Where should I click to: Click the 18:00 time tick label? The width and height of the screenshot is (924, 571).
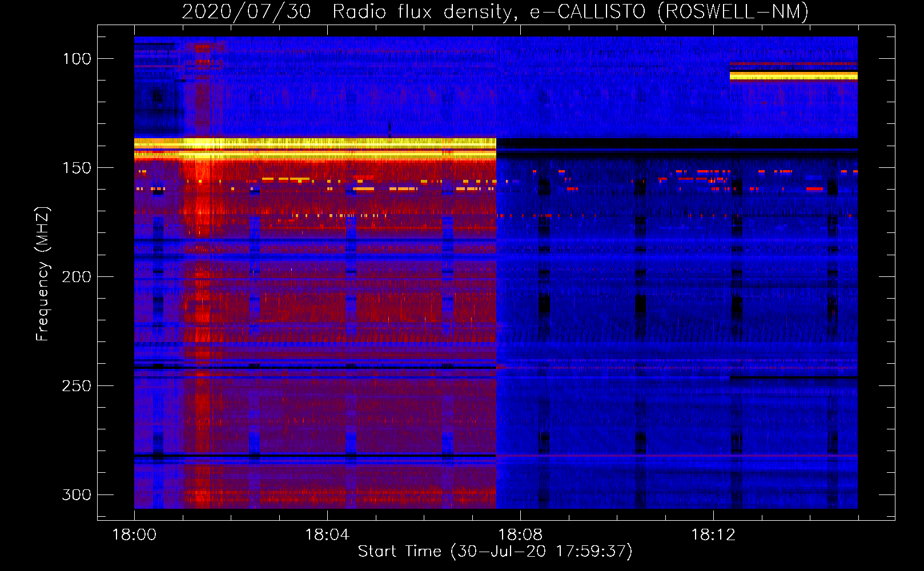(x=134, y=535)
